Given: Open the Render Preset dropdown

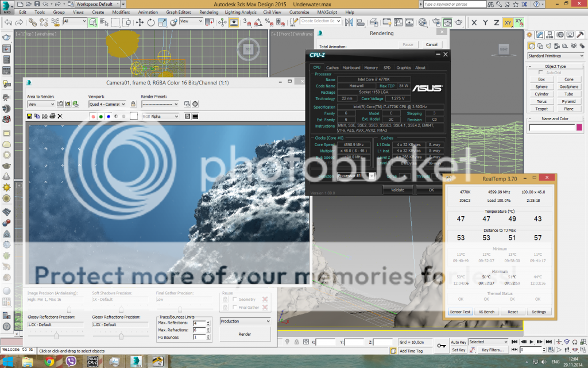Looking at the screenshot, I should click(x=160, y=104).
